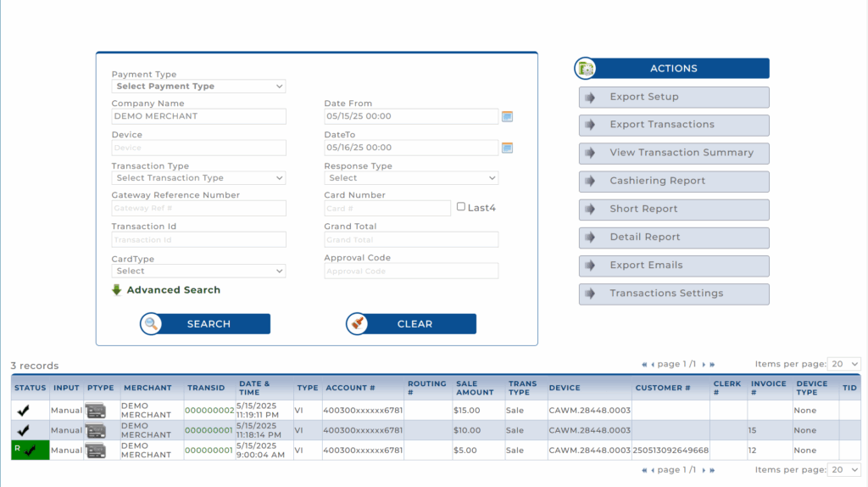This screenshot has width=868, height=487.
Task: Open transaction ID 000000002 link
Action: click(x=210, y=411)
